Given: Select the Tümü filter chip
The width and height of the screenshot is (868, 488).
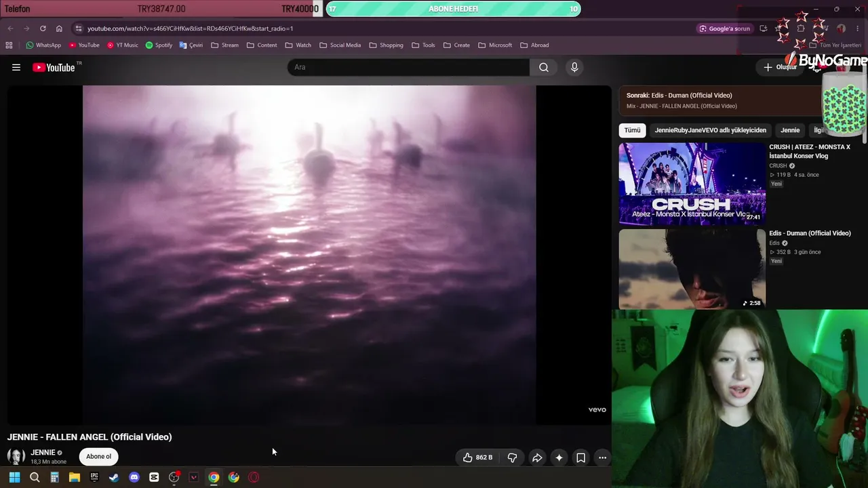Looking at the screenshot, I should tap(632, 130).
